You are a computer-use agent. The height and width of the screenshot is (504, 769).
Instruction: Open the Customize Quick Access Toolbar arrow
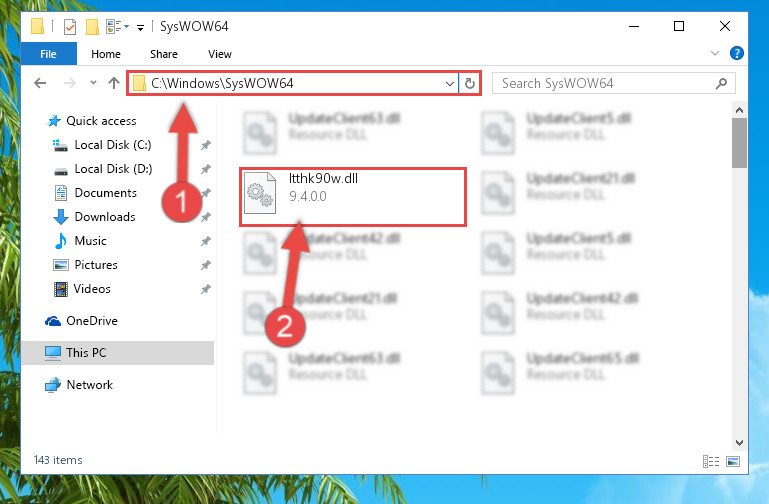tap(140, 27)
